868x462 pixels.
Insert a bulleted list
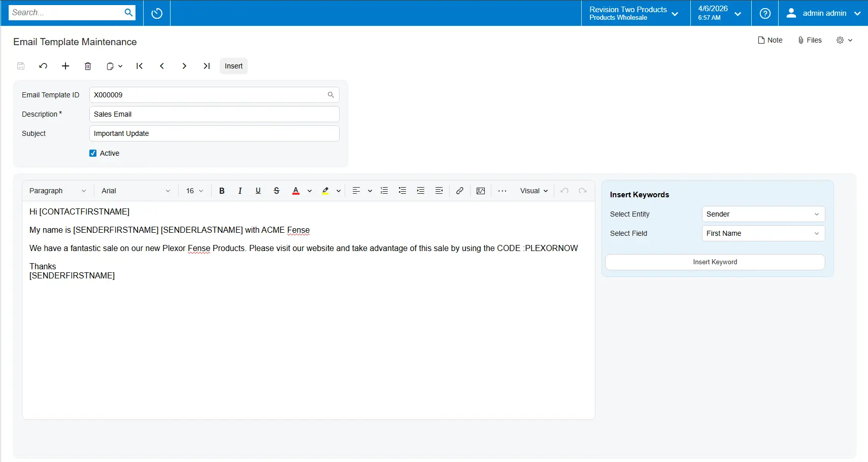[403, 191]
